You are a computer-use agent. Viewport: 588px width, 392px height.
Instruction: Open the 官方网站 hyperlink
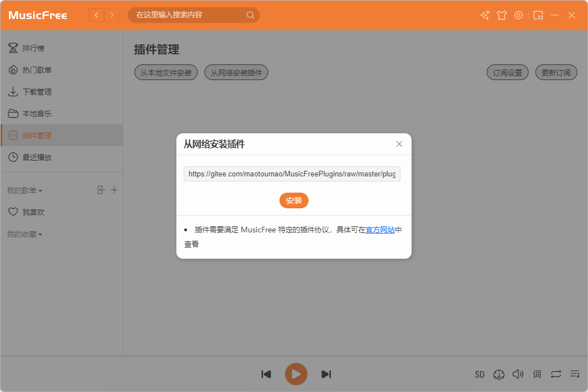point(381,230)
